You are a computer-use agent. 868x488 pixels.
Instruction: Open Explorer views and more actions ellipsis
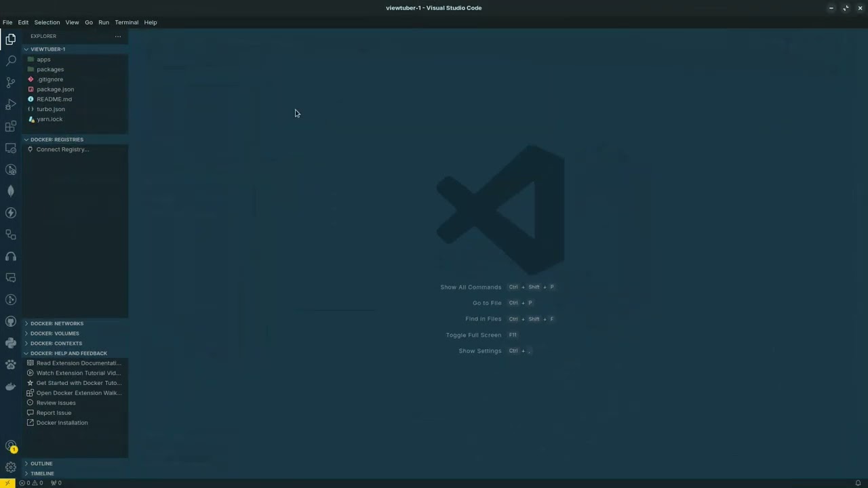coord(117,36)
